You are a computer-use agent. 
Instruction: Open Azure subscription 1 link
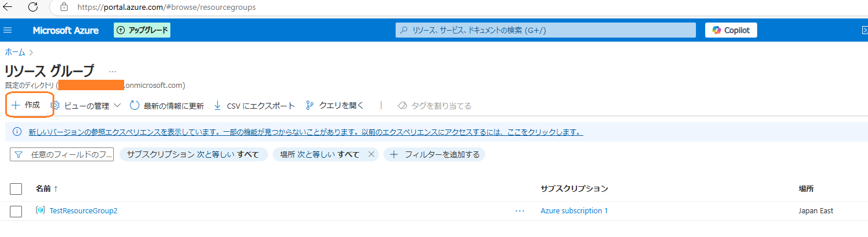click(x=574, y=211)
